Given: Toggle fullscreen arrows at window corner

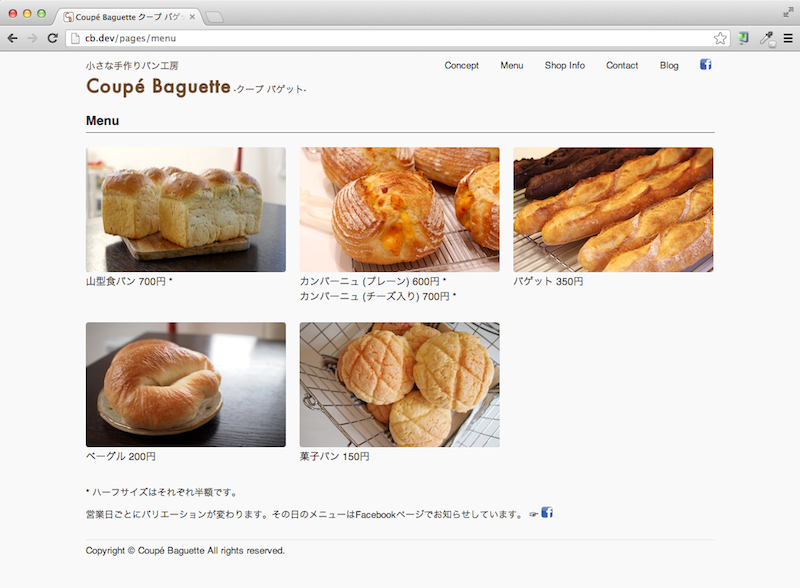Looking at the screenshot, I should (788, 13).
